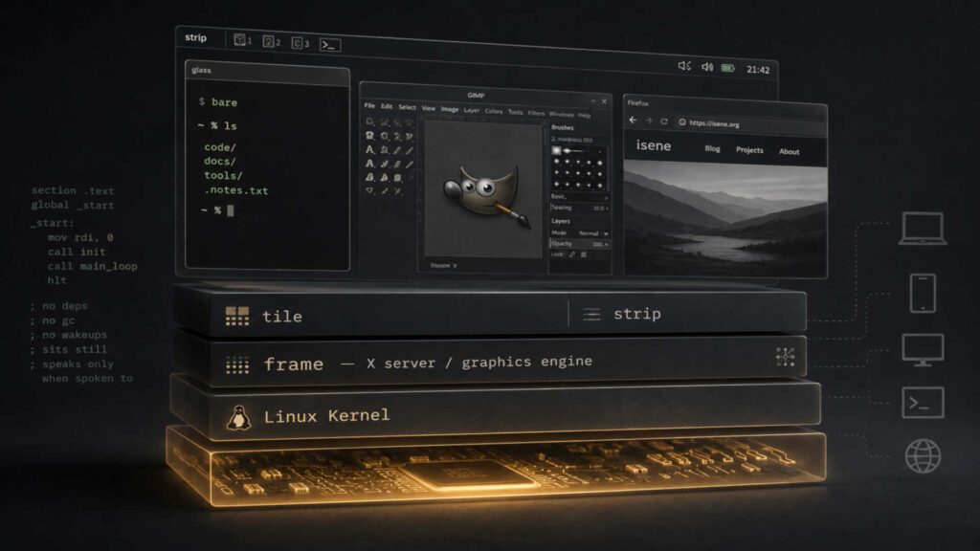The image size is (980, 551).
Task: Expand the Basic brush tag dropdown
Action: pos(579,197)
